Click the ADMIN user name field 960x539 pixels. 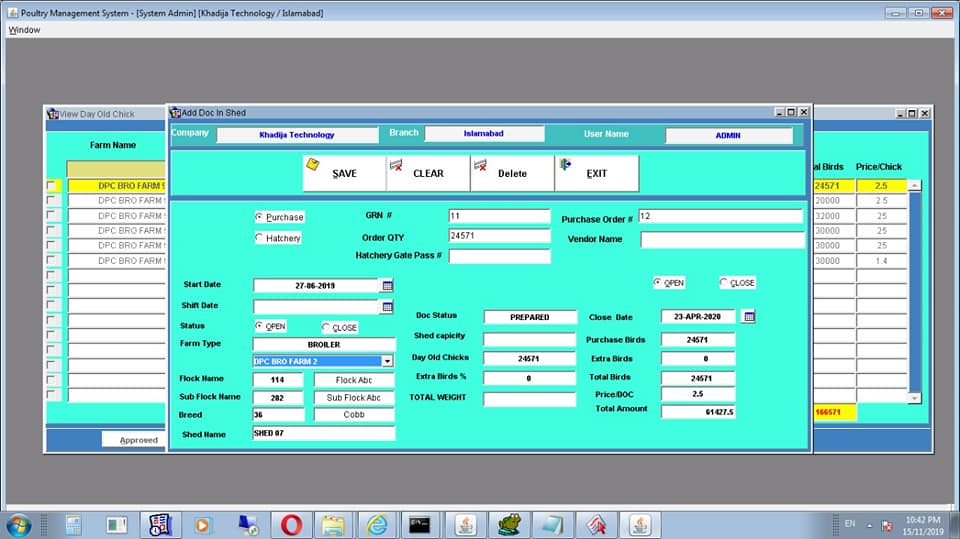[729, 135]
